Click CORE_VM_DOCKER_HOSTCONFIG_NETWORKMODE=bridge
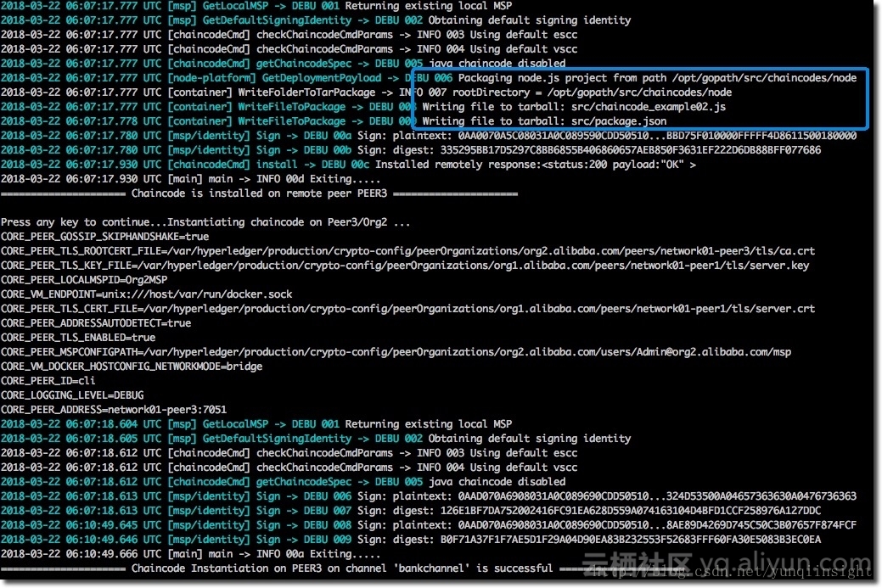 click(x=132, y=367)
